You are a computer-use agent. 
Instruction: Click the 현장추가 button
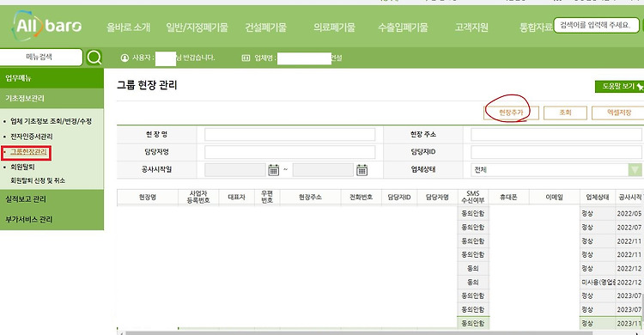pos(511,113)
